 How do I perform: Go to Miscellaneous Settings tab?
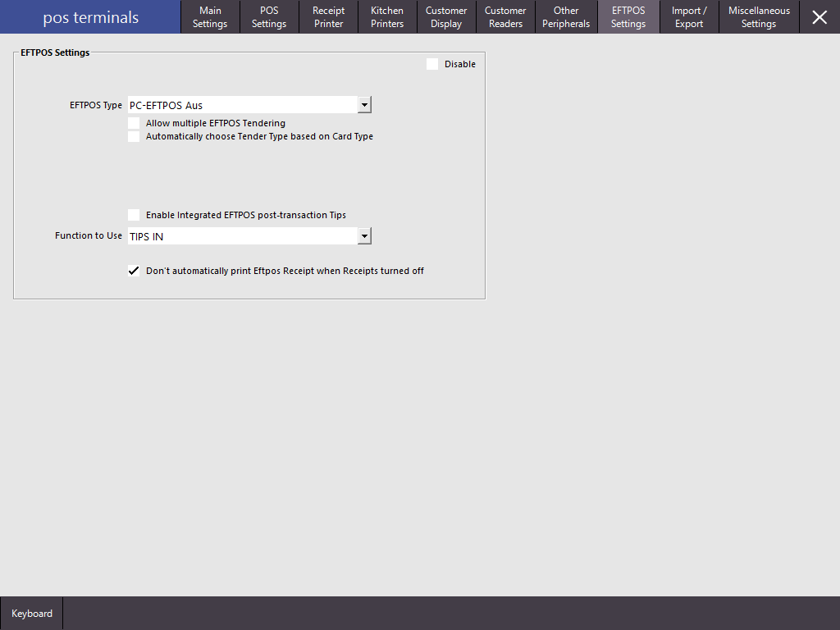[x=759, y=17]
